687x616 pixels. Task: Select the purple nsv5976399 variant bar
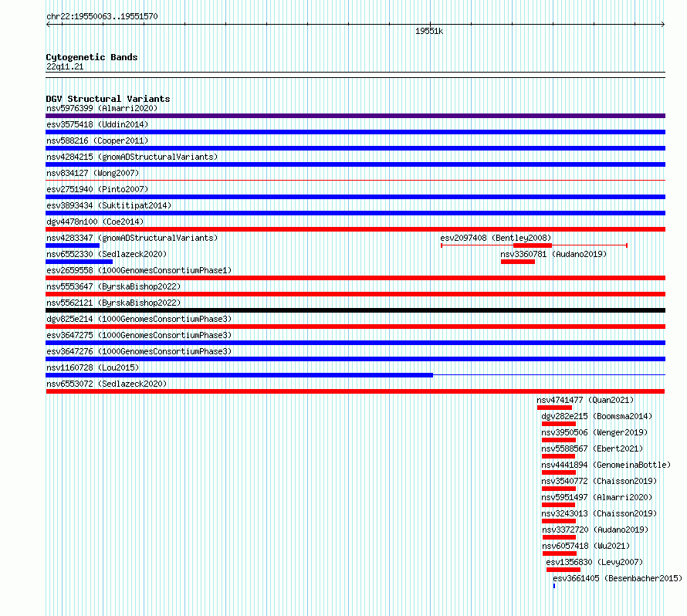coord(355,116)
